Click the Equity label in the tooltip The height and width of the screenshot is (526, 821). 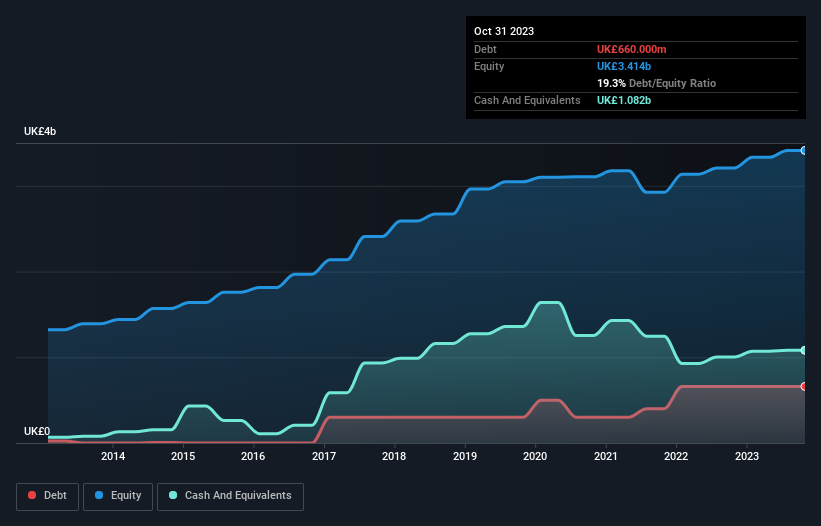[489, 66]
